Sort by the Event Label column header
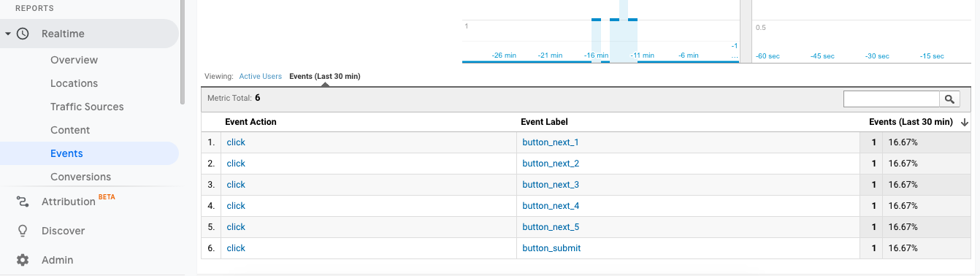Screen dimensions: 980x276 pos(544,122)
